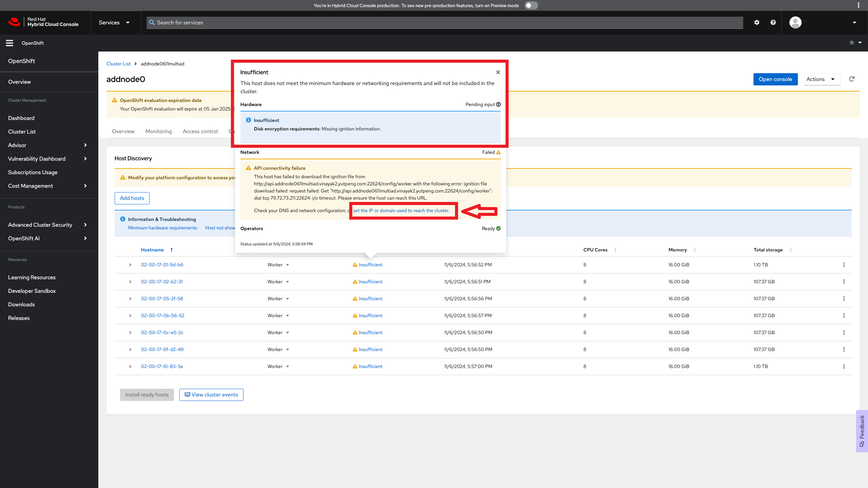Open the Actions dropdown

tap(822, 79)
